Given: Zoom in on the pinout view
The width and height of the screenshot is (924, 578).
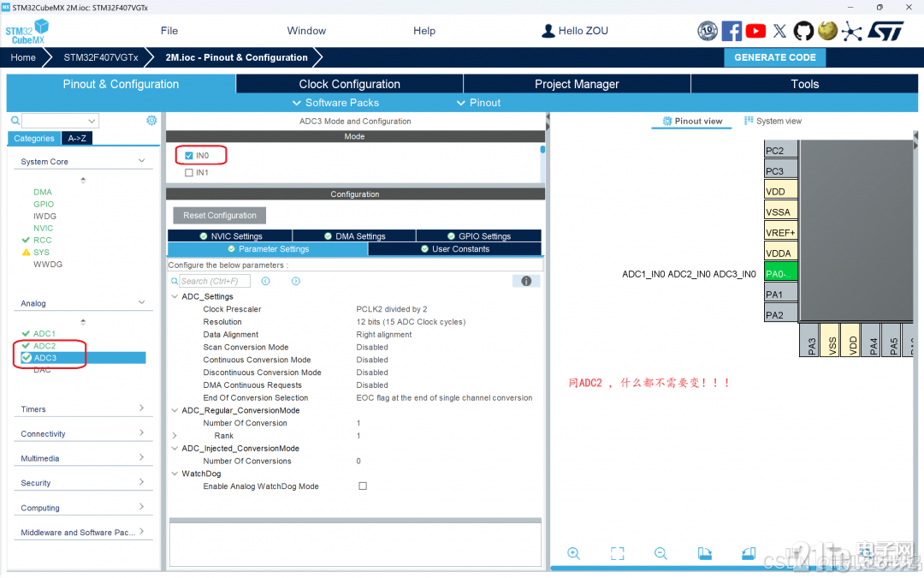Looking at the screenshot, I should click(573, 553).
